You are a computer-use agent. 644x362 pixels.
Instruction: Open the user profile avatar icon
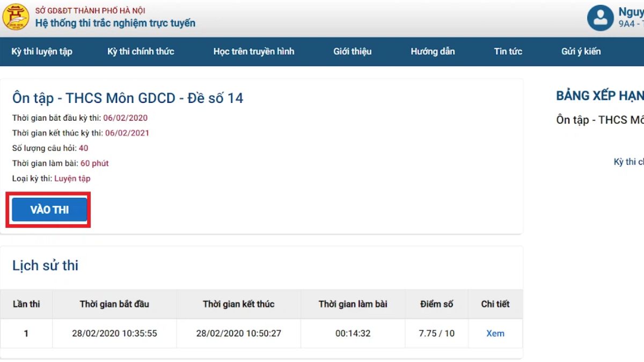pyautogui.click(x=600, y=18)
